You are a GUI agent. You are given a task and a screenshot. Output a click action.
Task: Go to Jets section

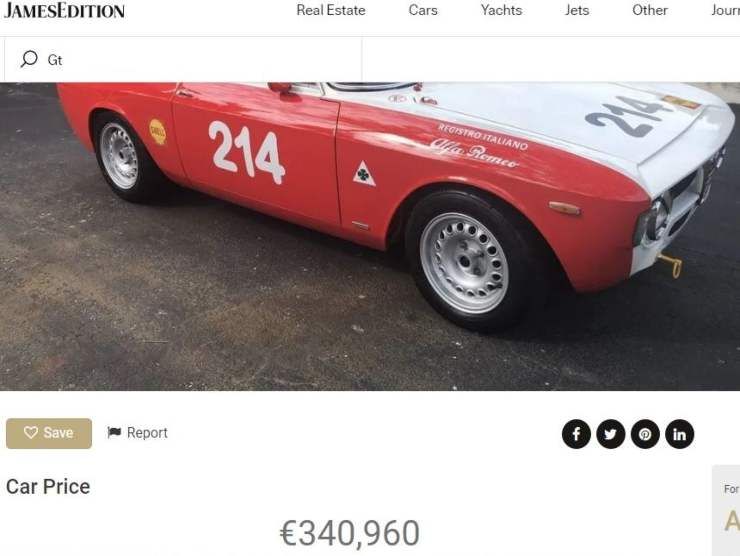click(x=577, y=10)
